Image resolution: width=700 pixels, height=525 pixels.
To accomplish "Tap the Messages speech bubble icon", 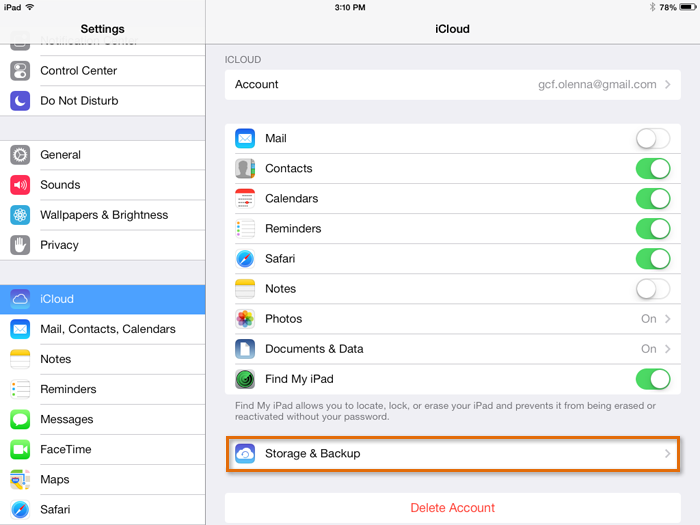I will [20, 419].
